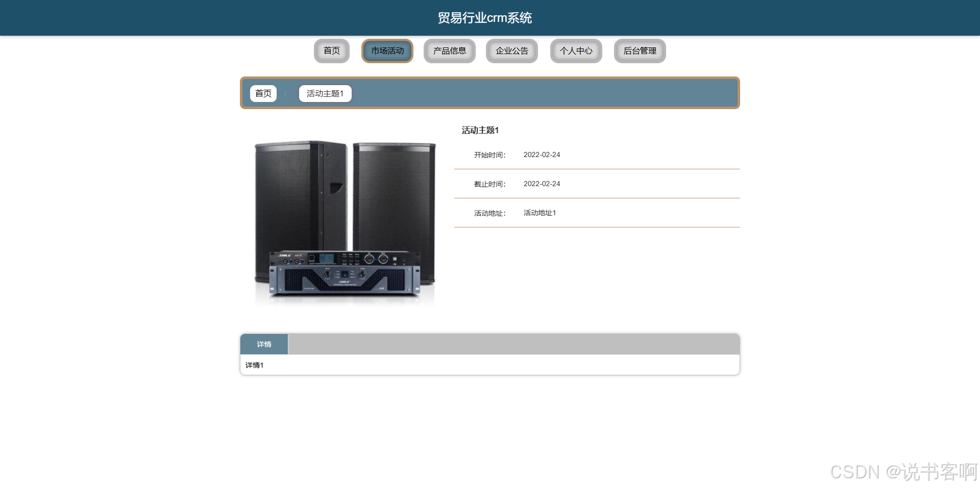Click the 开始时间 label
Screen dimensions: 980x488
click(489, 155)
